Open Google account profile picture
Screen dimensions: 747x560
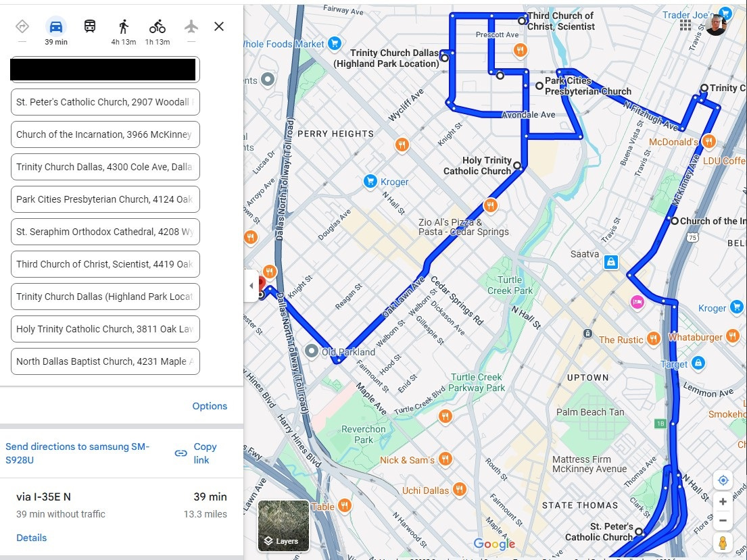click(715, 25)
